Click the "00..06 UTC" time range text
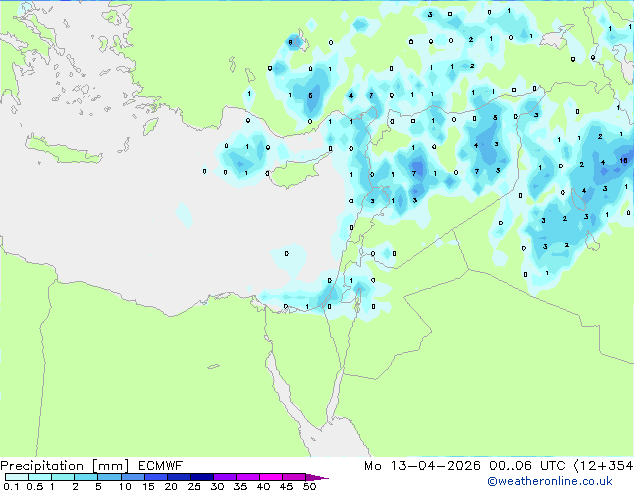 pos(527,466)
